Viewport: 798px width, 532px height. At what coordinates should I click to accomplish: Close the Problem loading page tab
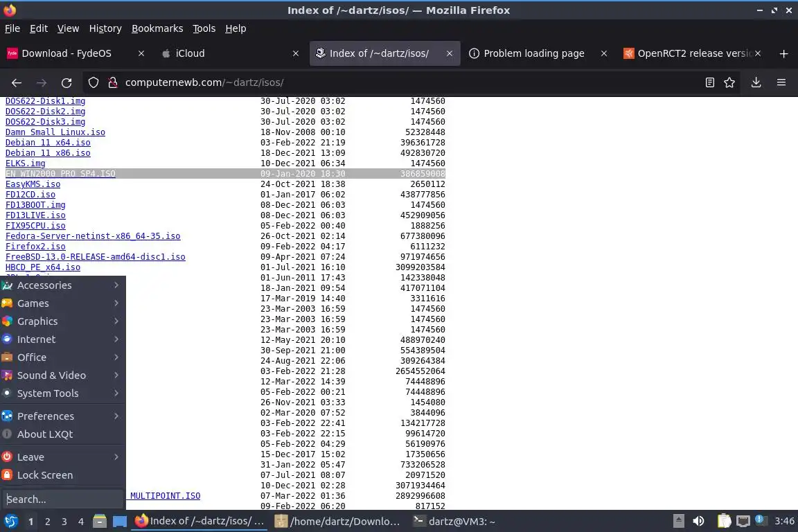point(603,53)
